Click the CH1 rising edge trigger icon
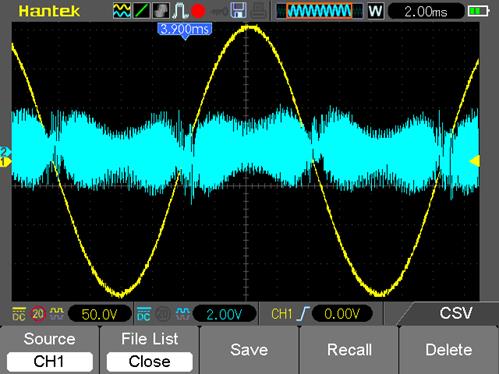The height and width of the screenshot is (374, 499). coord(304,314)
